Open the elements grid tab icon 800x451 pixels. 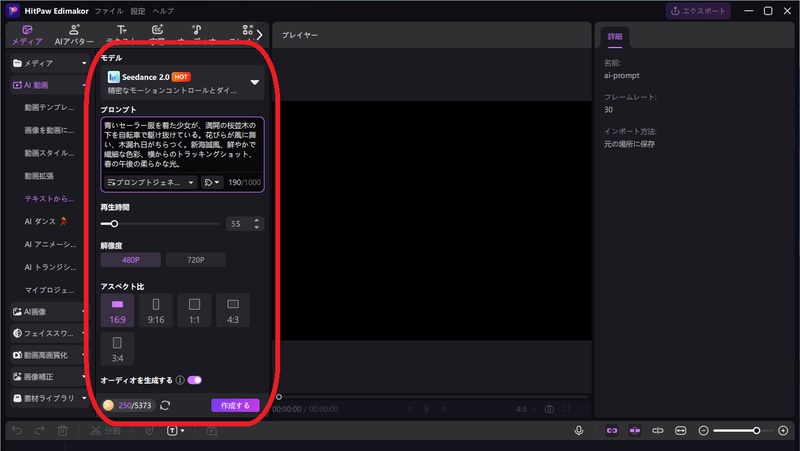[247, 30]
